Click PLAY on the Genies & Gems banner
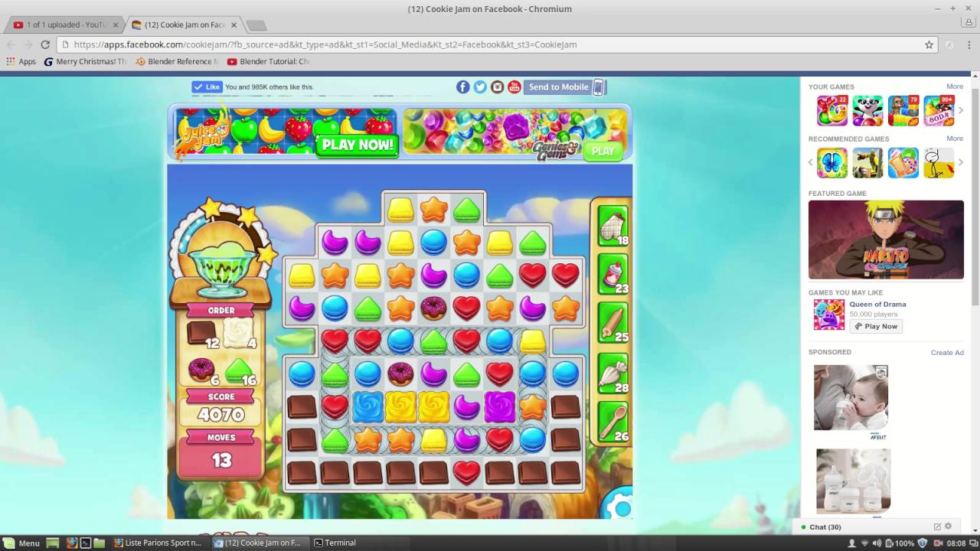 pyautogui.click(x=603, y=151)
